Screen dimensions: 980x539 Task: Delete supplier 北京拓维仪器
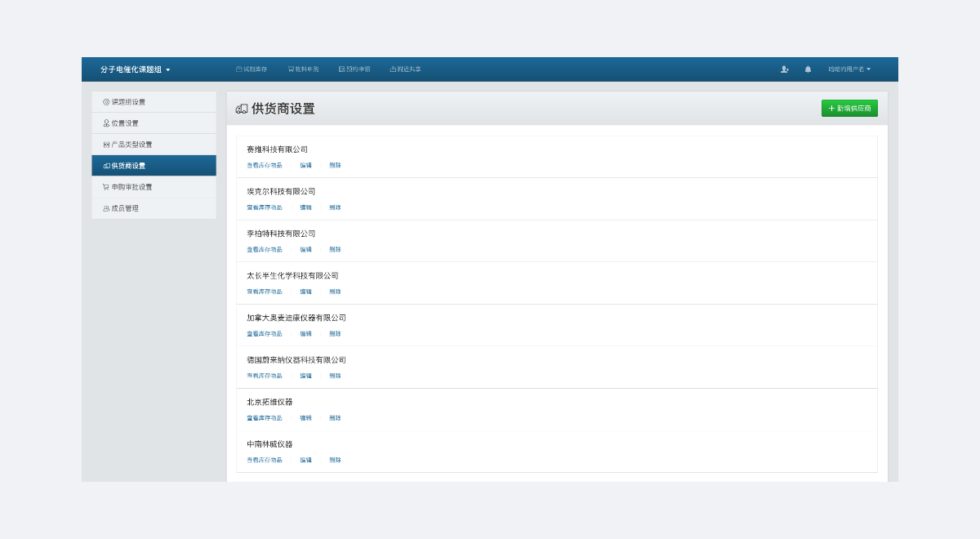coord(335,418)
